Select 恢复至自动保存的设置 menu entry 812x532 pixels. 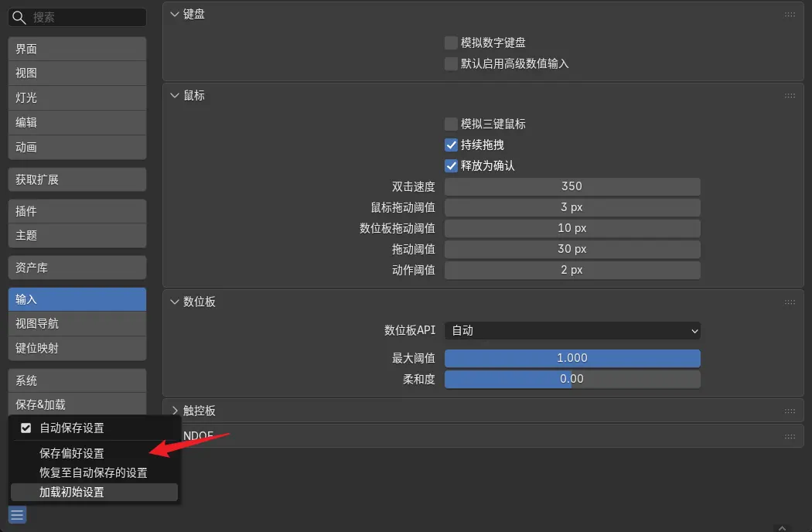click(x=94, y=473)
